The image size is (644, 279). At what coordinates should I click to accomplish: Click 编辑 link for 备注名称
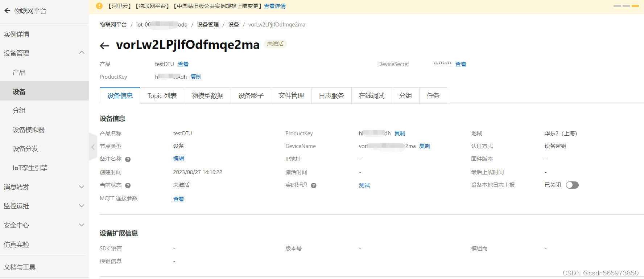click(178, 159)
